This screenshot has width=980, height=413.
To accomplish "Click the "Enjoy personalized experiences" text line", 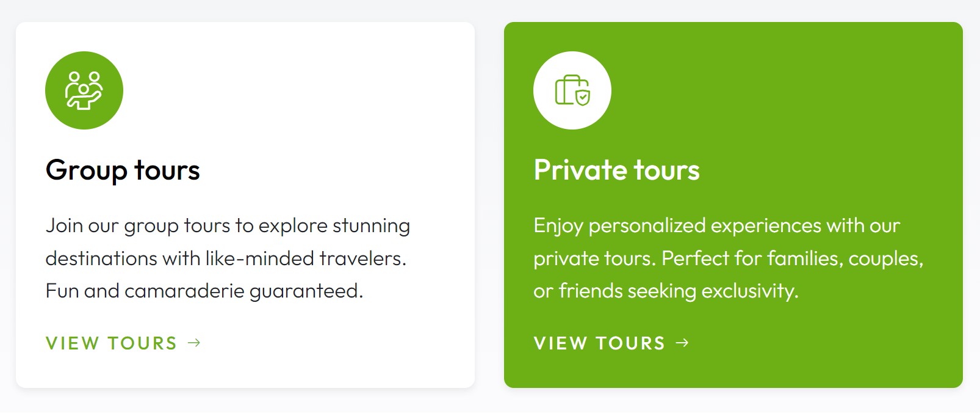I will 716,226.
